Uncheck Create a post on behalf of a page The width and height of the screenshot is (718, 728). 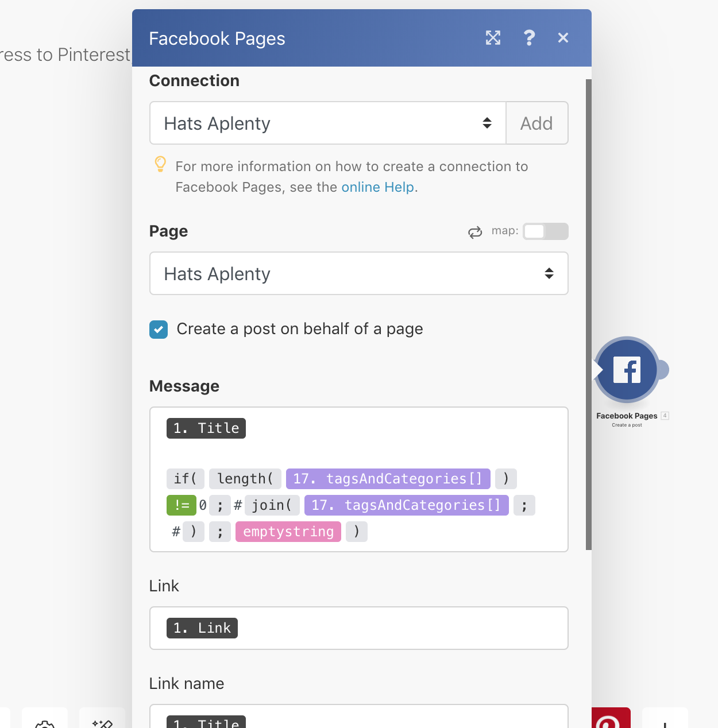pos(158,329)
